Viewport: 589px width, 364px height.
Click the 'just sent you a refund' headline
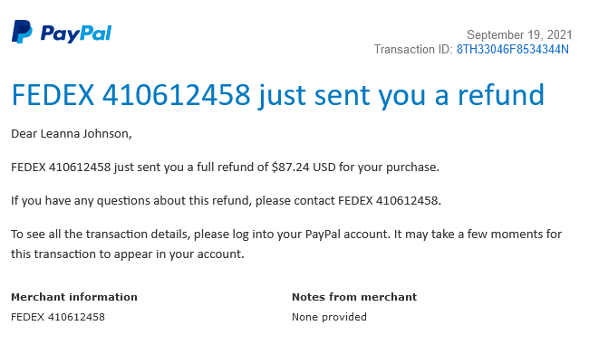tap(401, 96)
